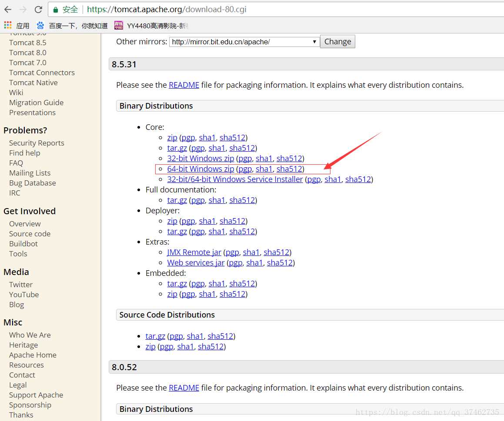Download the Embedded tar.gz
Image resolution: width=504 pixels, height=421 pixels.
(177, 284)
